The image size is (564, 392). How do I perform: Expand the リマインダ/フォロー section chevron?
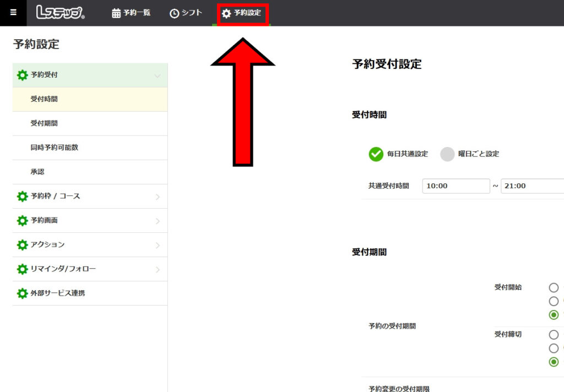coord(158,270)
